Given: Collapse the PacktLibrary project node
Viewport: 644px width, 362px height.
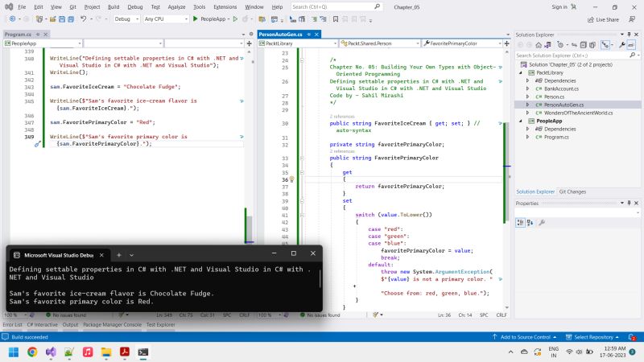Looking at the screenshot, I should click(x=521, y=72).
